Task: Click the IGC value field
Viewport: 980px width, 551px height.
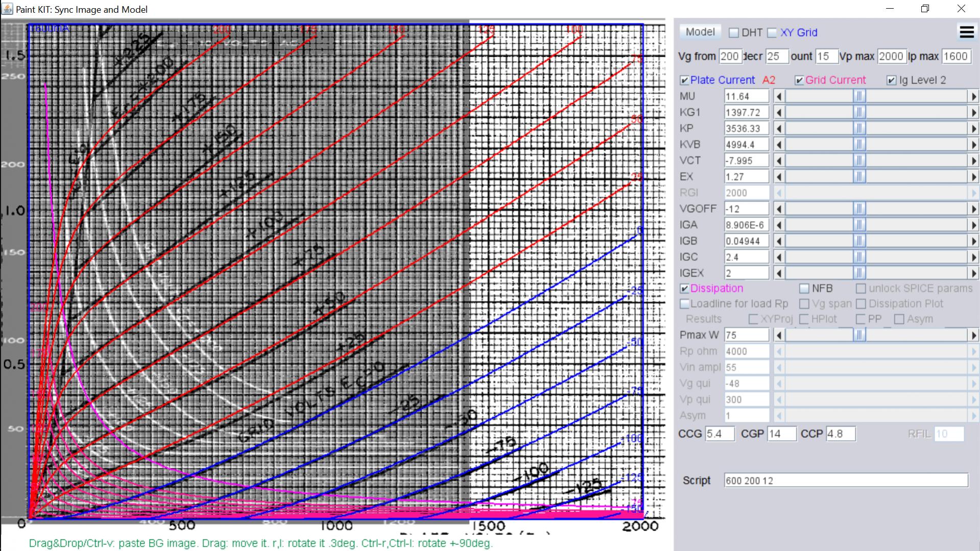Action: pos(746,257)
